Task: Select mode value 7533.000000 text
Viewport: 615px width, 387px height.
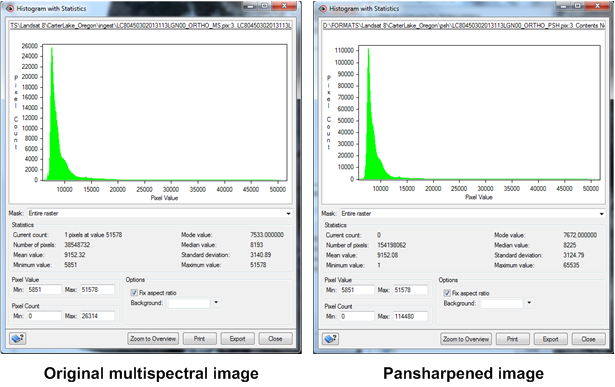Action: point(267,235)
